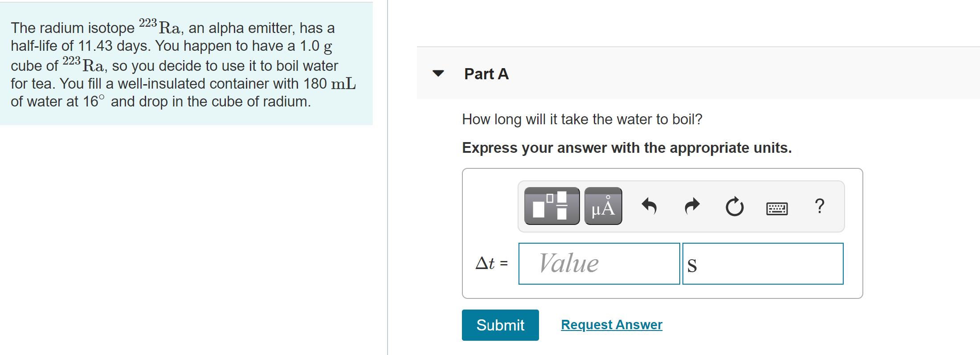Click the help question mark icon

click(820, 206)
